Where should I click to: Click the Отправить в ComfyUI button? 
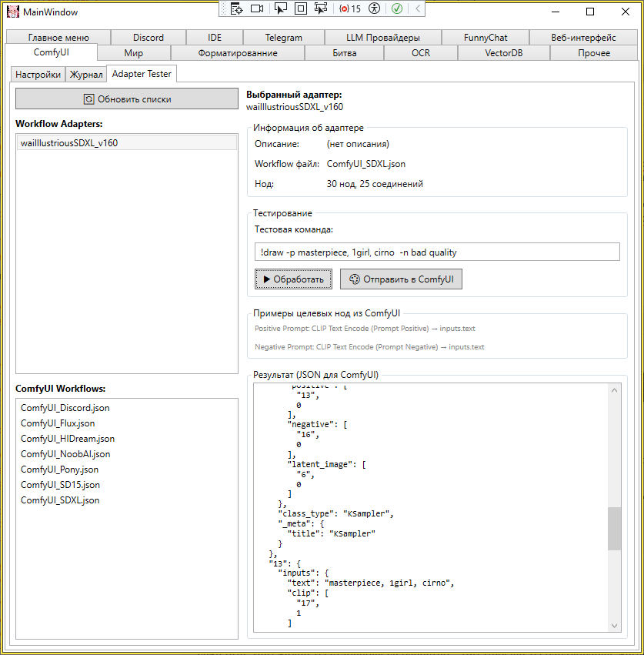click(x=401, y=279)
